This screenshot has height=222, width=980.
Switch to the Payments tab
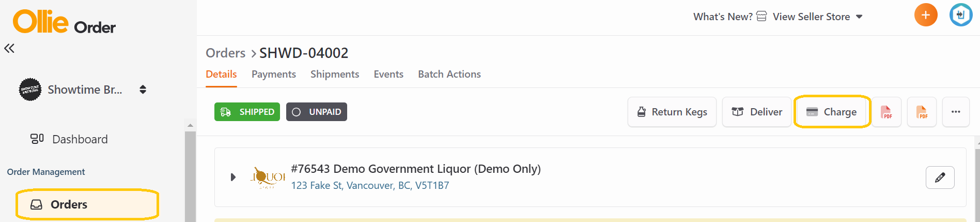point(273,74)
